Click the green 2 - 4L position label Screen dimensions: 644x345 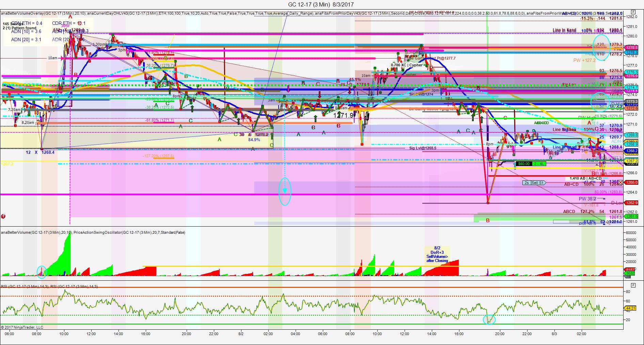[x=539, y=164]
